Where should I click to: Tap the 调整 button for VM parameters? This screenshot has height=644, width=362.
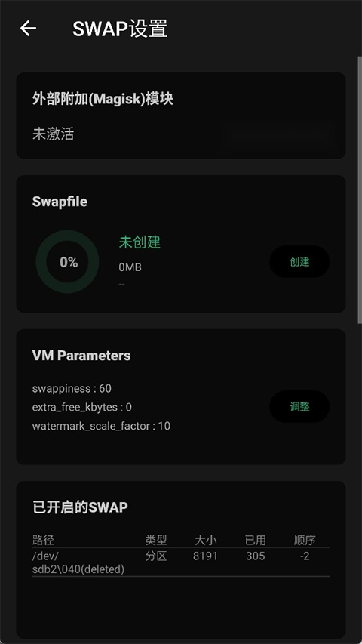click(299, 407)
